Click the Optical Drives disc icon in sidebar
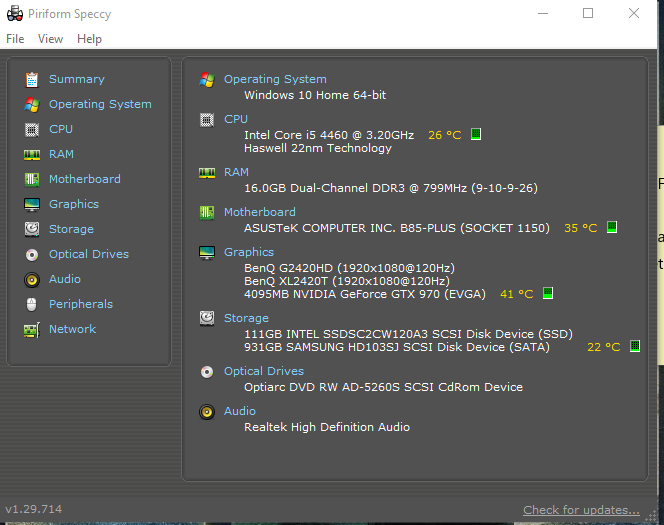This screenshot has height=525, width=664. click(32, 254)
